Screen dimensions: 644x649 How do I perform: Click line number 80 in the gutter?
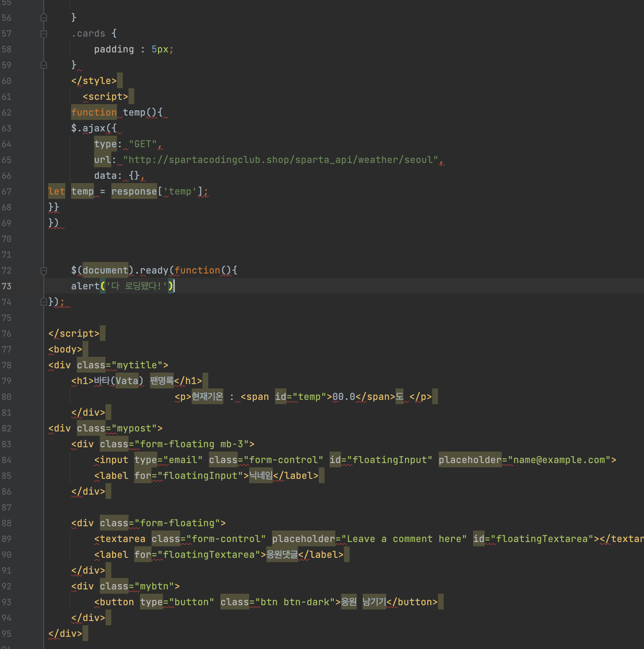[x=6, y=397]
